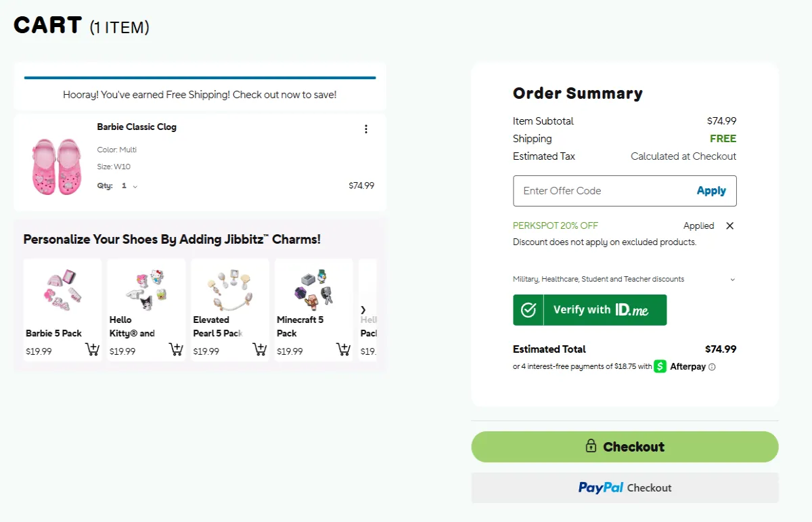Click the Afterpay info icon
This screenshot has width=812, height=522.
pyautogui.click(x=714, y=366)
